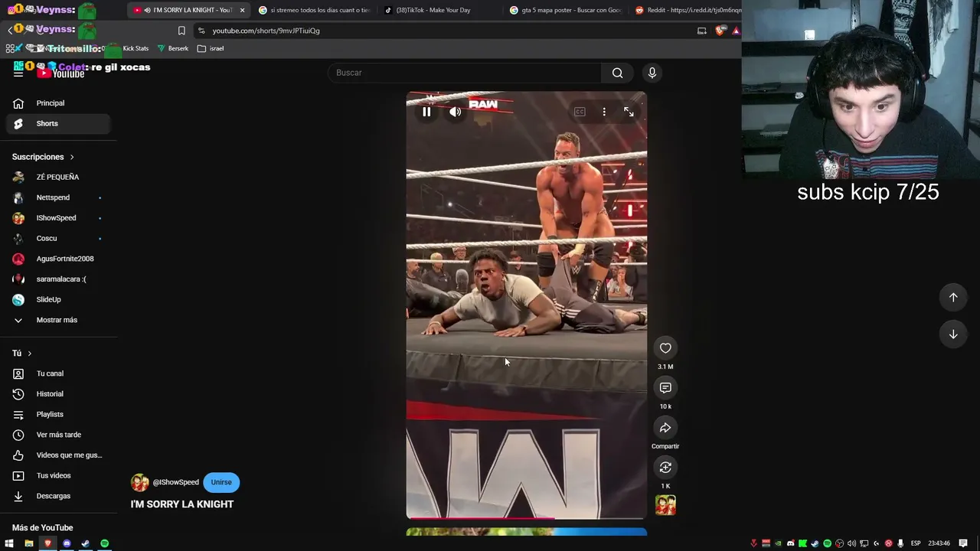Go to the previous Short with up arrow
Viewport: 980px width, 551px height.
pos(953,297)
